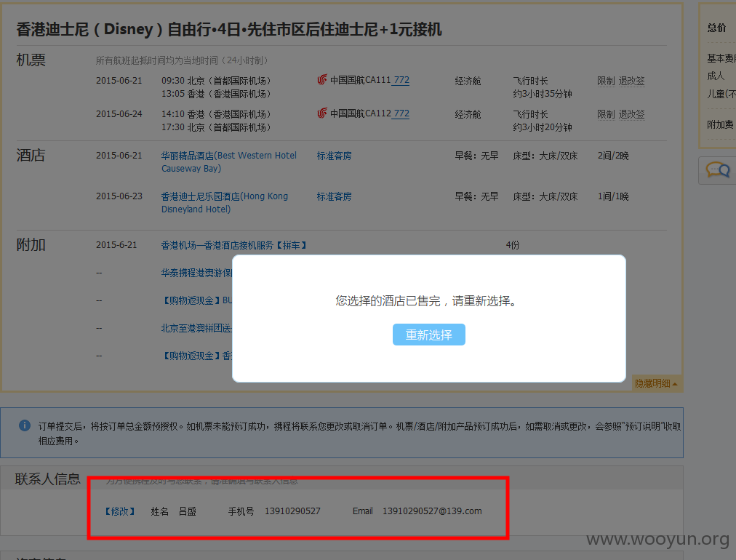Click the 成人 row in price panel
Screen dimensions: 736x560
(x=716, y=76)
